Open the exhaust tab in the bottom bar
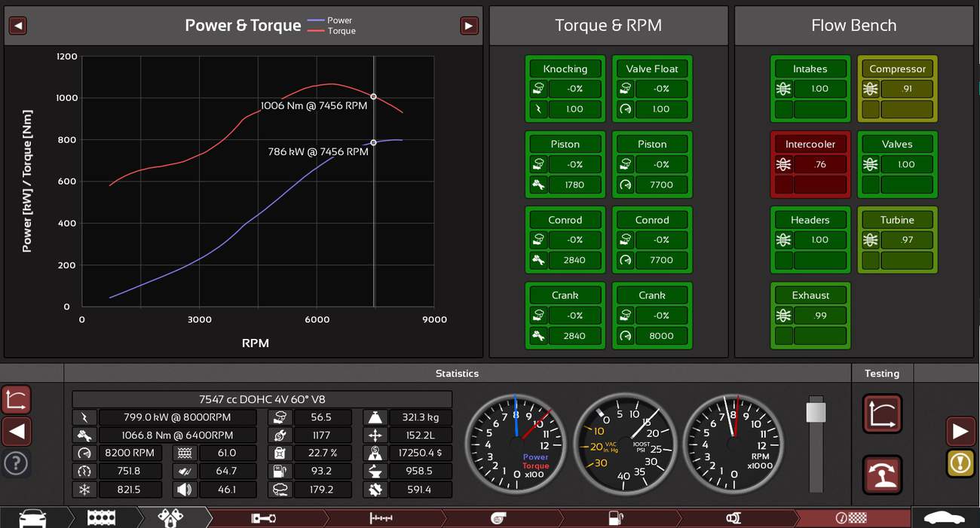 (733, 518)
